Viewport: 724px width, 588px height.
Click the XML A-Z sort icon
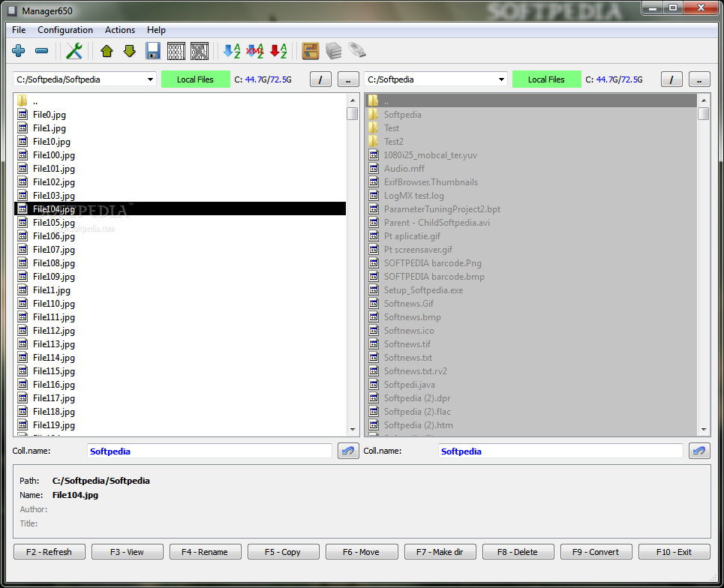255,51
